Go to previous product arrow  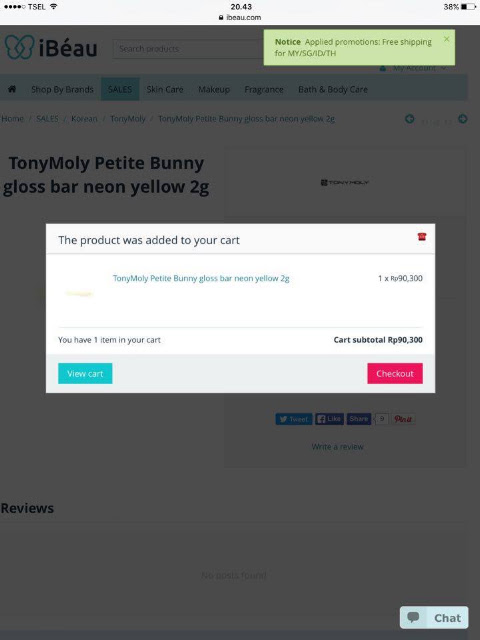[409, 119]
